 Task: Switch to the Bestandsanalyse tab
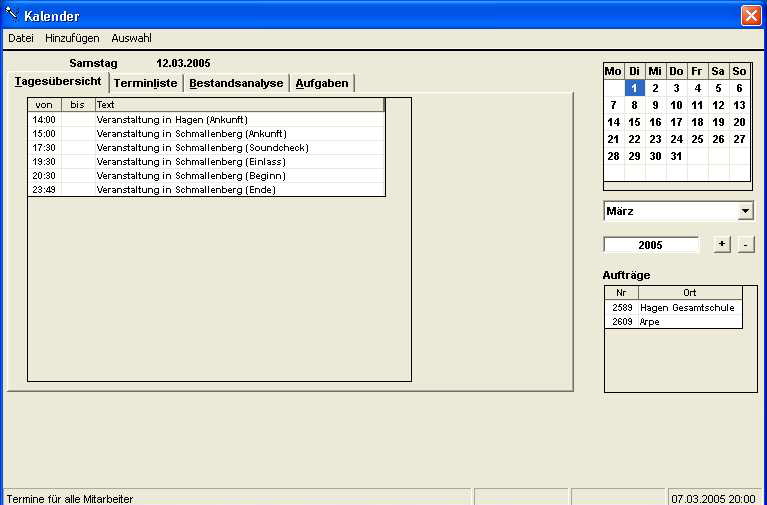[236, 83]
